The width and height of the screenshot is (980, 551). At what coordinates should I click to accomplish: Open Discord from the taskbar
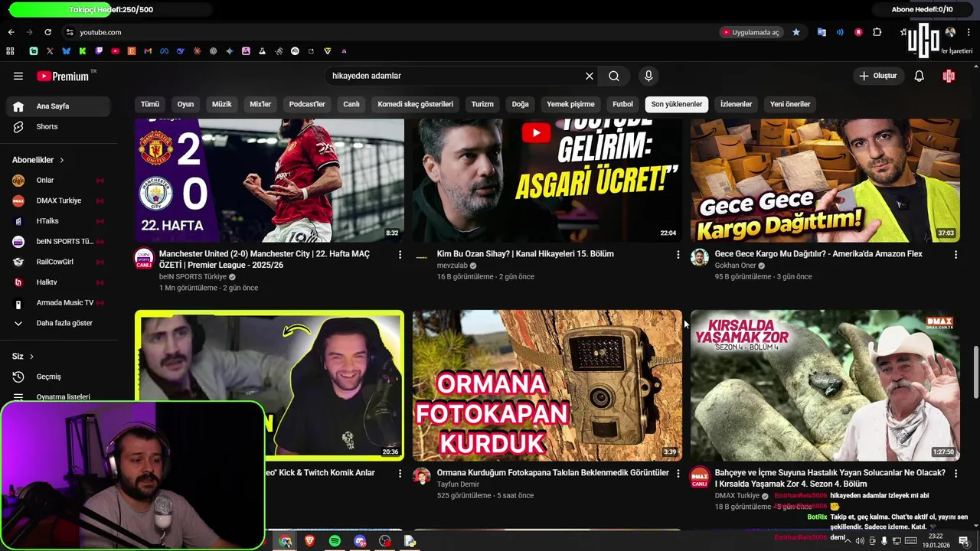coord(360,541)
